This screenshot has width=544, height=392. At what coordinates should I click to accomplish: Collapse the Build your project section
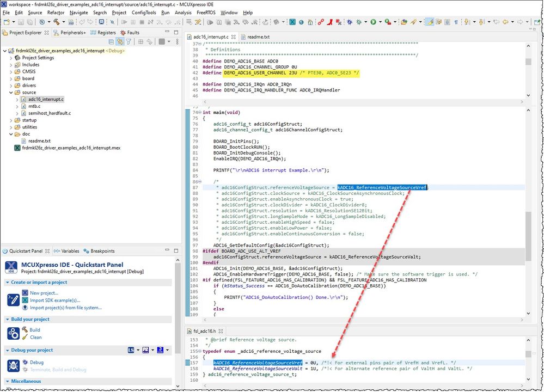(7, 320)
